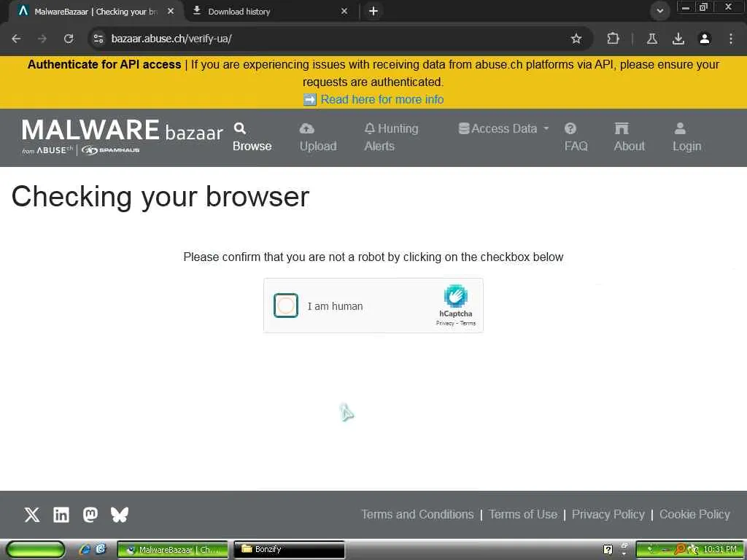Check the "I am human" hCaptcha checkbox
This screenshot has height=560, width=747.
[x=286, y=306]
